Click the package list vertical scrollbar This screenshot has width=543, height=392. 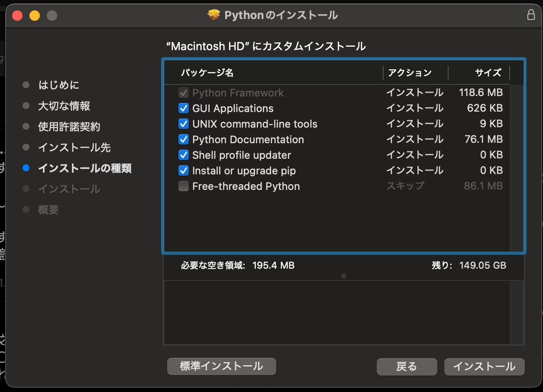tap(517, 168)
